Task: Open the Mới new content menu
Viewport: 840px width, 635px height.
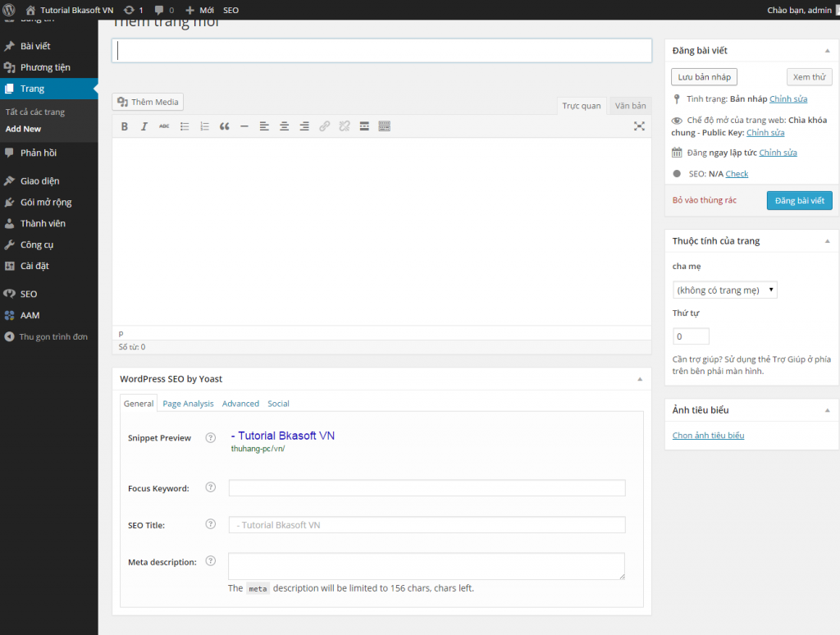Action: pyautogui.click(x=199, y=10)
